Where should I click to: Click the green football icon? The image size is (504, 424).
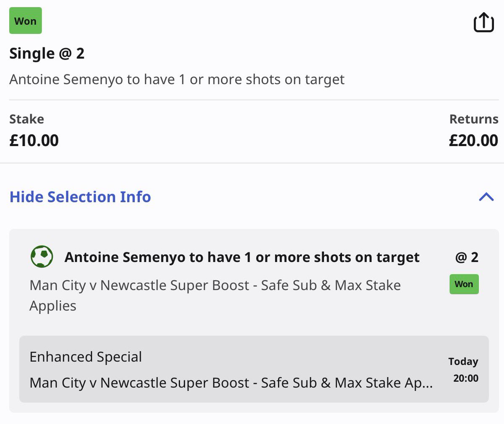tap(42, 256)
